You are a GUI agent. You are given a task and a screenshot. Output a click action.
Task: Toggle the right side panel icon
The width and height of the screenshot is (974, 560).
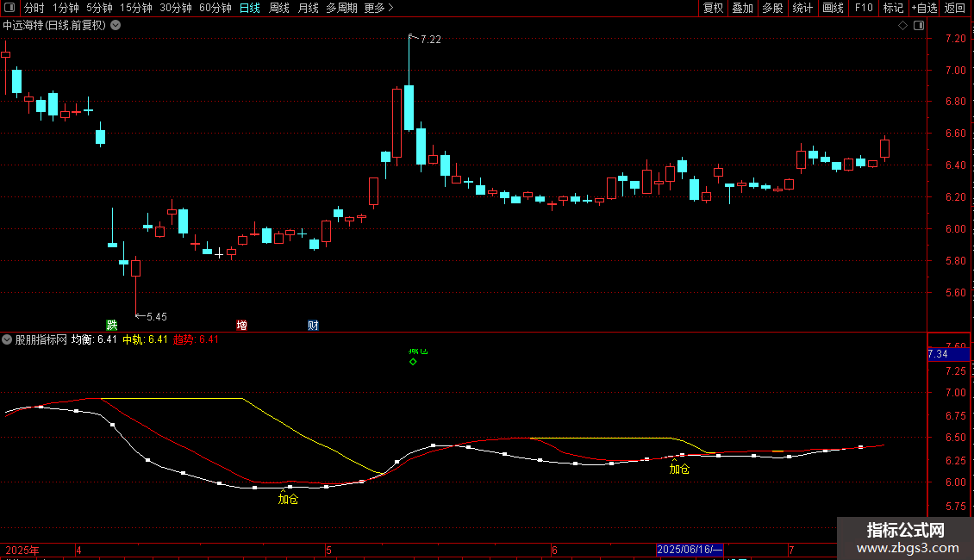point(919,26)
